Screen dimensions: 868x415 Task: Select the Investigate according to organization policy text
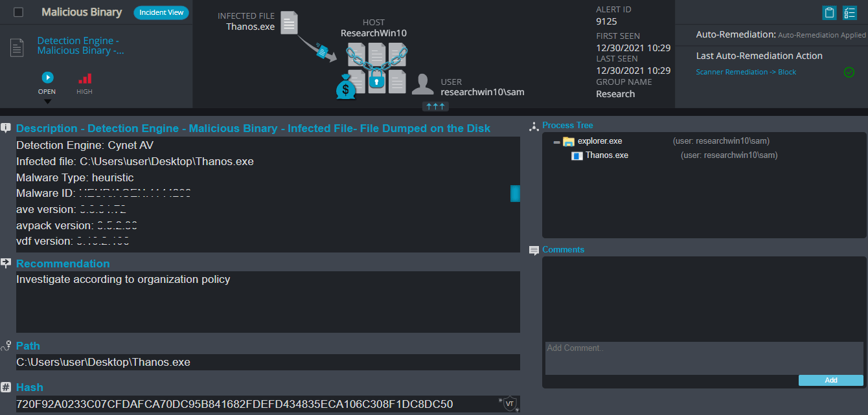(x=123, y=280)
